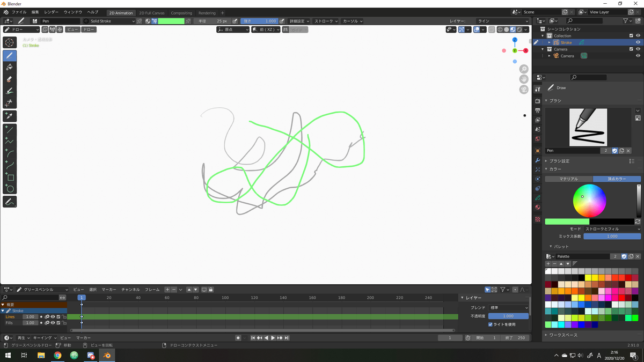Image resolution: width=644 pixels, height=362 pixels.
Task: Select the Arc tool
Action: pos(10,153)
